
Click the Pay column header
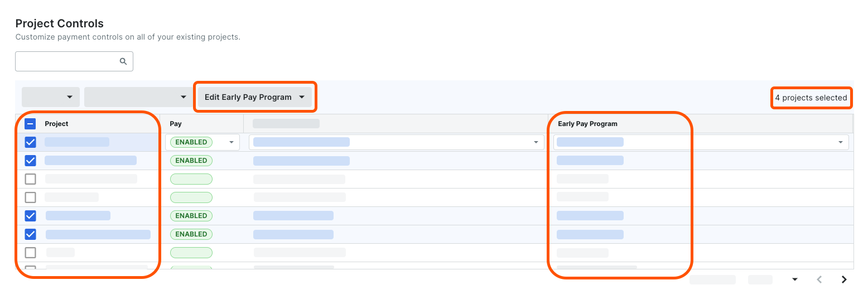point(176,124)
